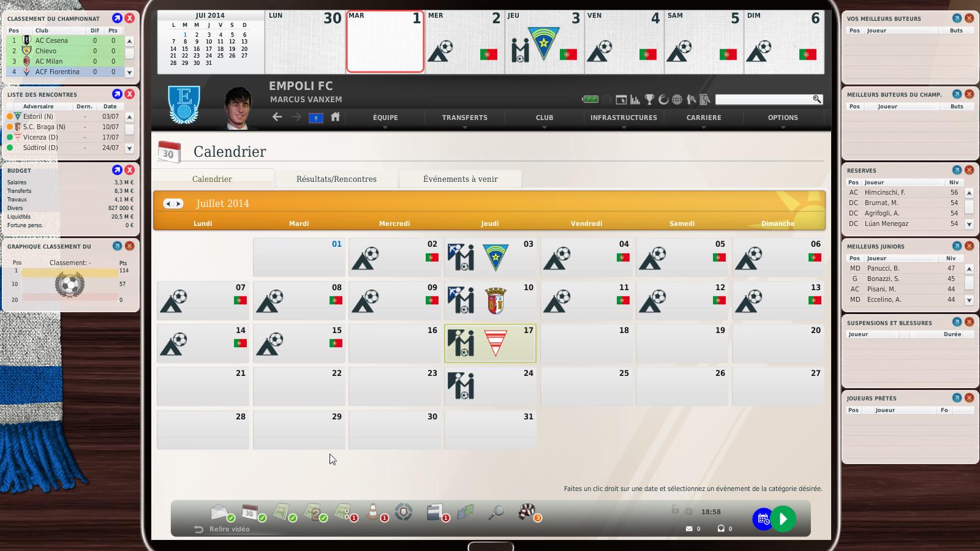Viewport: 980px width, 551px height.
Task: Click the globe icon in header
Action: [x=677, y=99]
